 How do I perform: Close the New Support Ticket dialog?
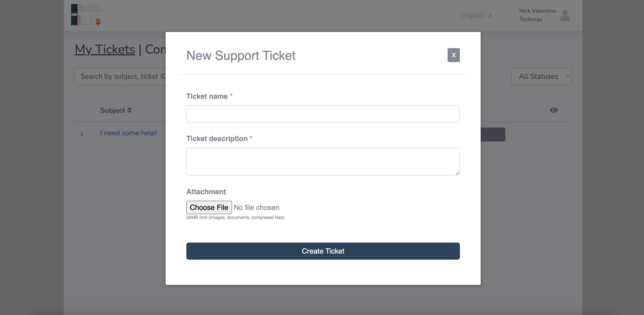point(453,55)
